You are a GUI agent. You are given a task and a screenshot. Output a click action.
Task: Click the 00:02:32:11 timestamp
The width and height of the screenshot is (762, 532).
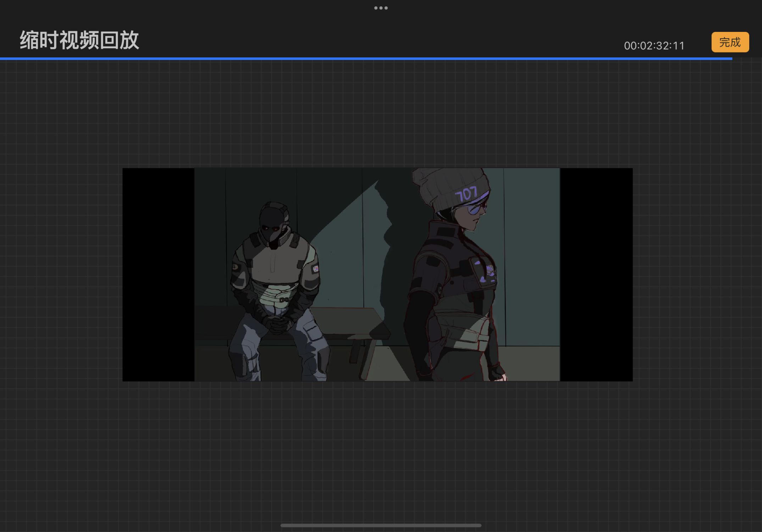(x=654, y=46)
